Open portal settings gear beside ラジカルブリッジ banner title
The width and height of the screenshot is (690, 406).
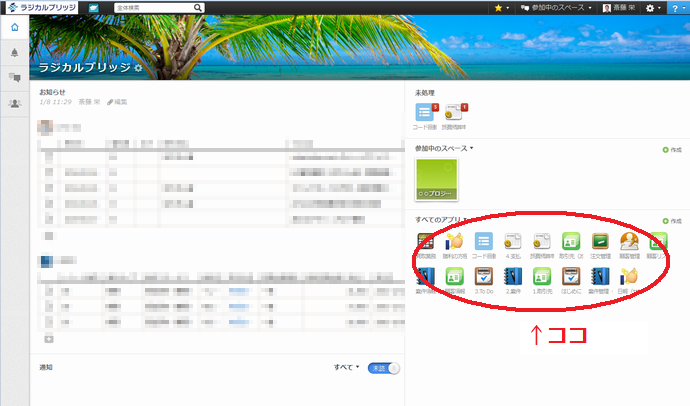pos(138,68)
